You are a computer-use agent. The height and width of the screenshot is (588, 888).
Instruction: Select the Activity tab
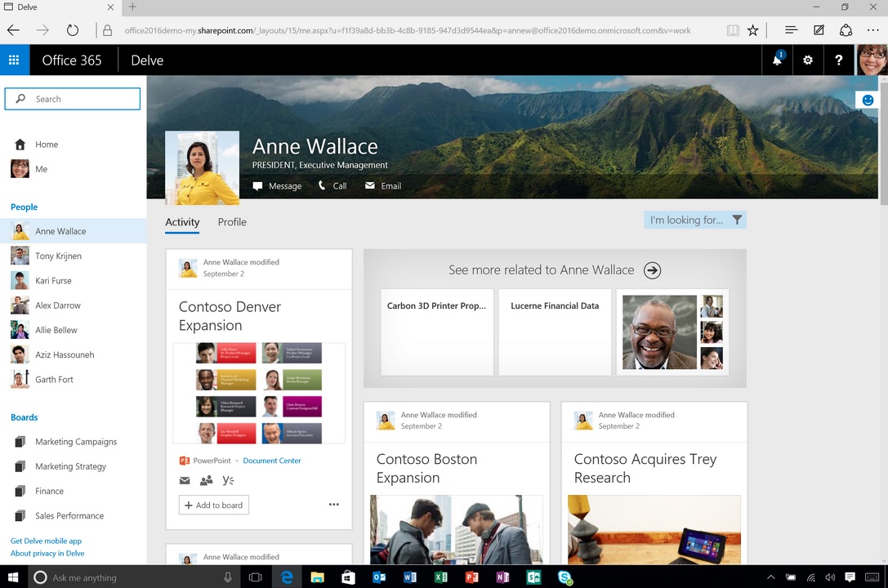(x=182, y=222)
